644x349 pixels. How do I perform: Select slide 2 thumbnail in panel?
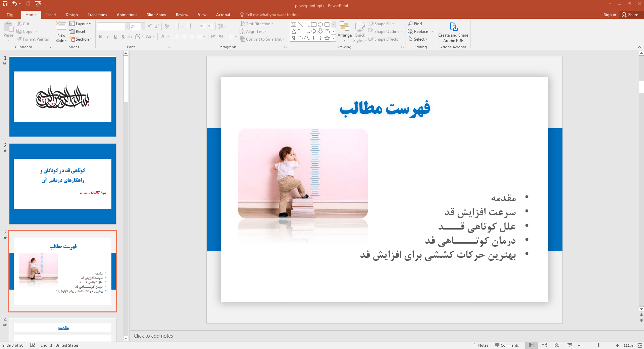tap(62, 184)
